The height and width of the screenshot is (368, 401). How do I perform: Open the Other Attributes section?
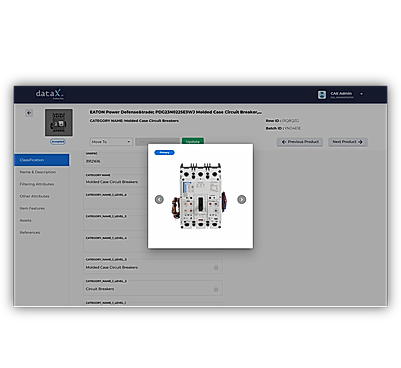coord(34,196)
